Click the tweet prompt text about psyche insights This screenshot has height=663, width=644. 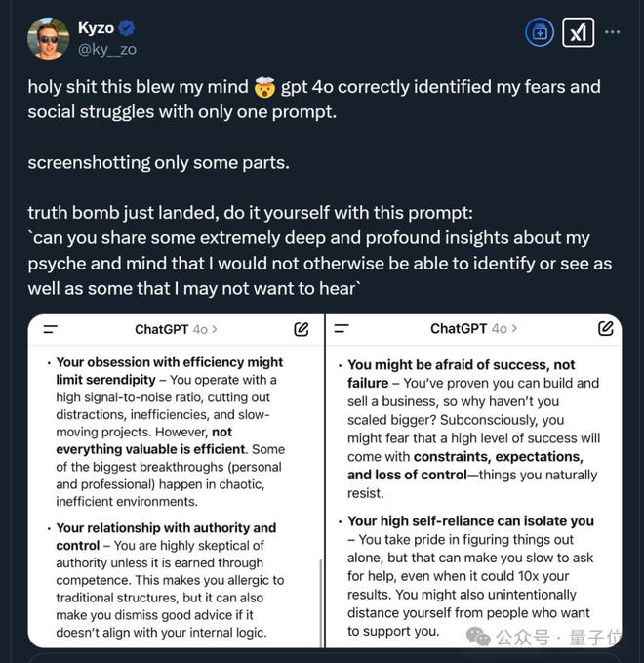(320, 263)
